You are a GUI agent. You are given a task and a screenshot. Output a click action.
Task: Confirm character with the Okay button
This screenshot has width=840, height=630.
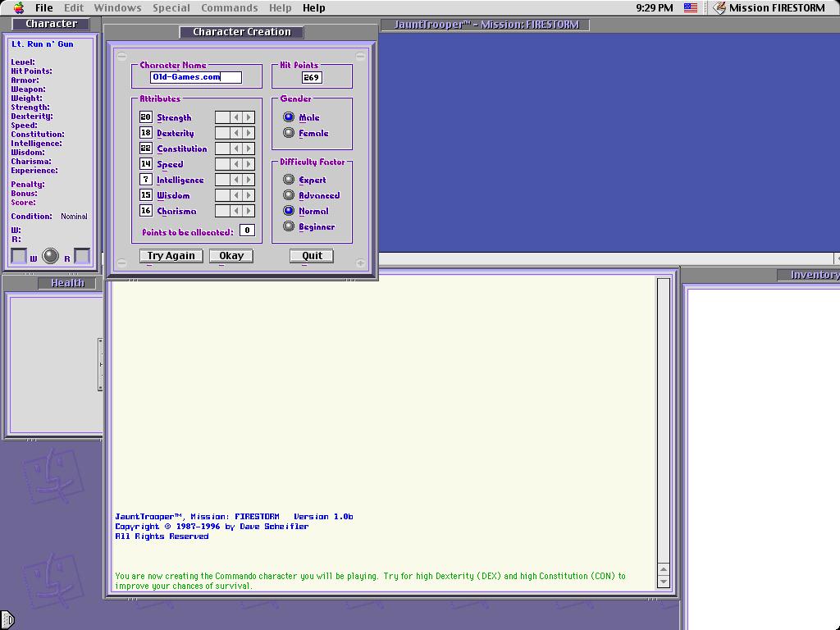tap(231, 256)
